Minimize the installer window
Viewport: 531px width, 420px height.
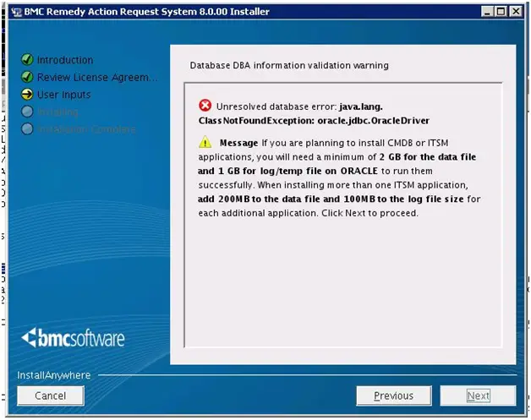487,12
